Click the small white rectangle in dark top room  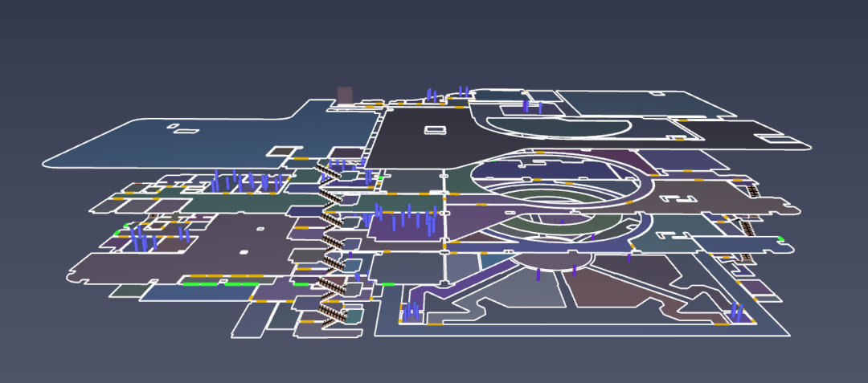[434, 129]
